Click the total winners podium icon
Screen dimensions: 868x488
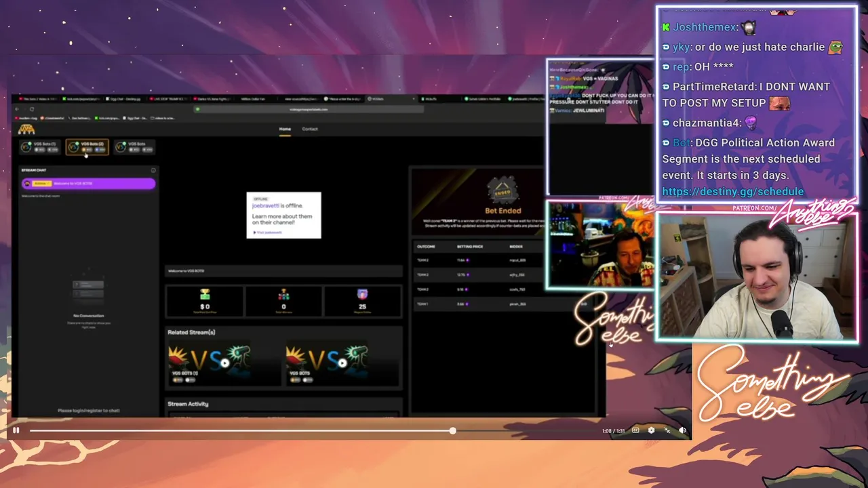283,294
